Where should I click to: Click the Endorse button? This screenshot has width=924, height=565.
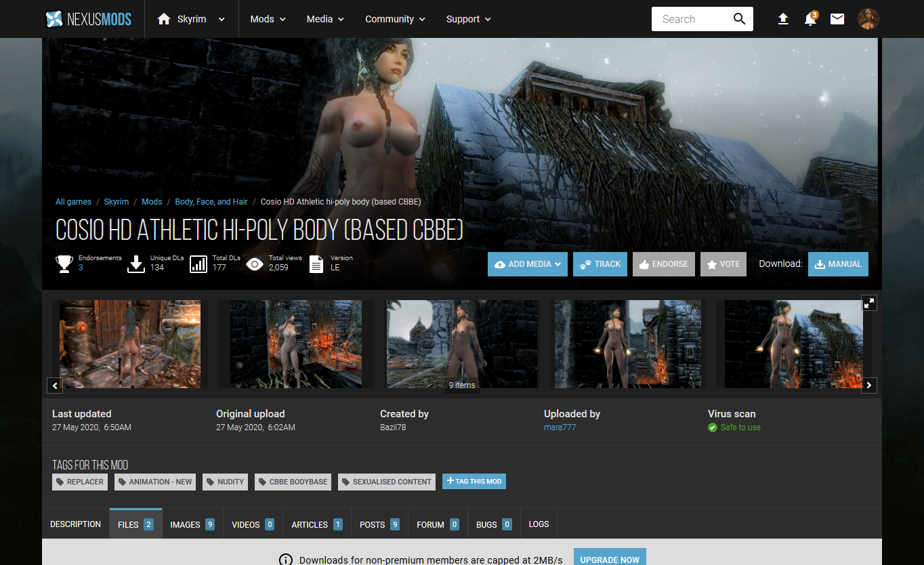[664, 264]
